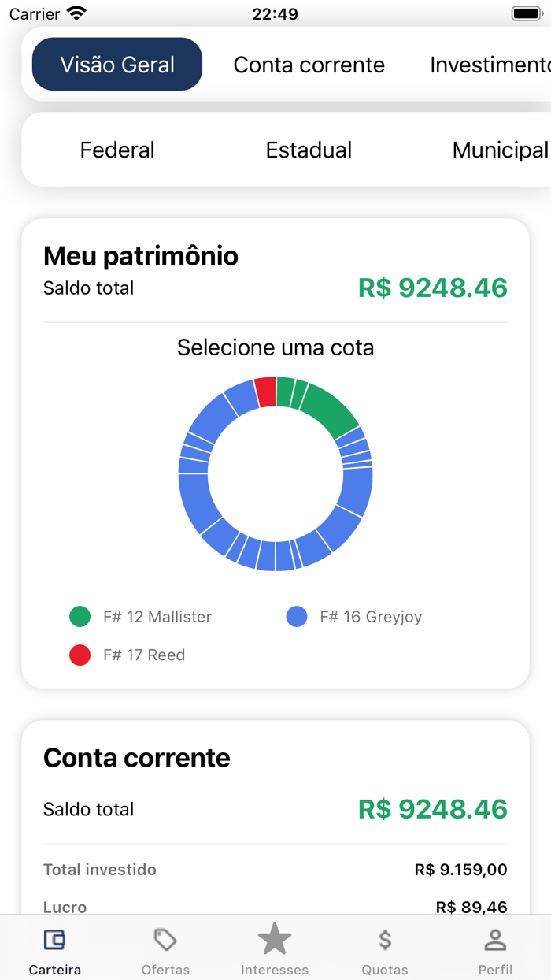
Task: Tap the Ofertas tag icon
Action: click(165, 939)
